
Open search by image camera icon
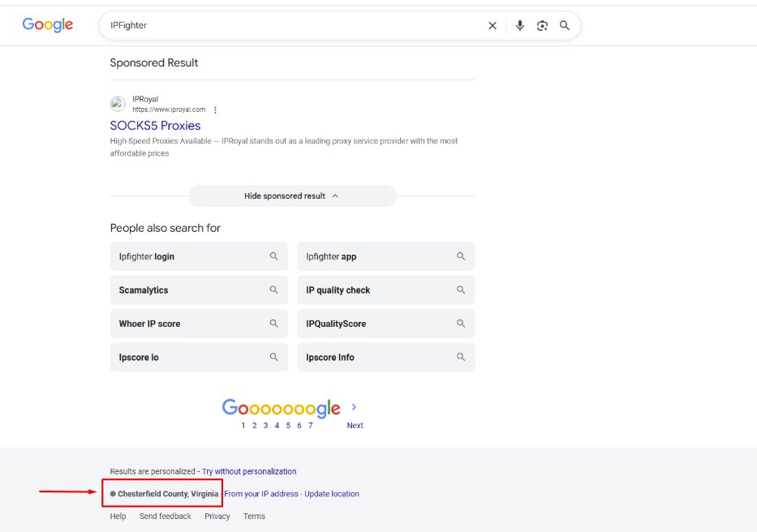[542, 26]
